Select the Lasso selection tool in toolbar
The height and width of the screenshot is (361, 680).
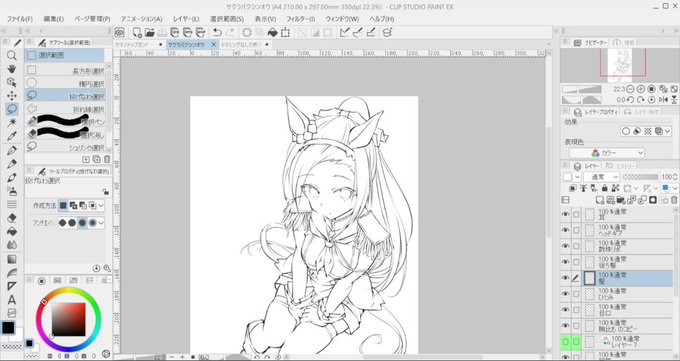tap(12, 109)
